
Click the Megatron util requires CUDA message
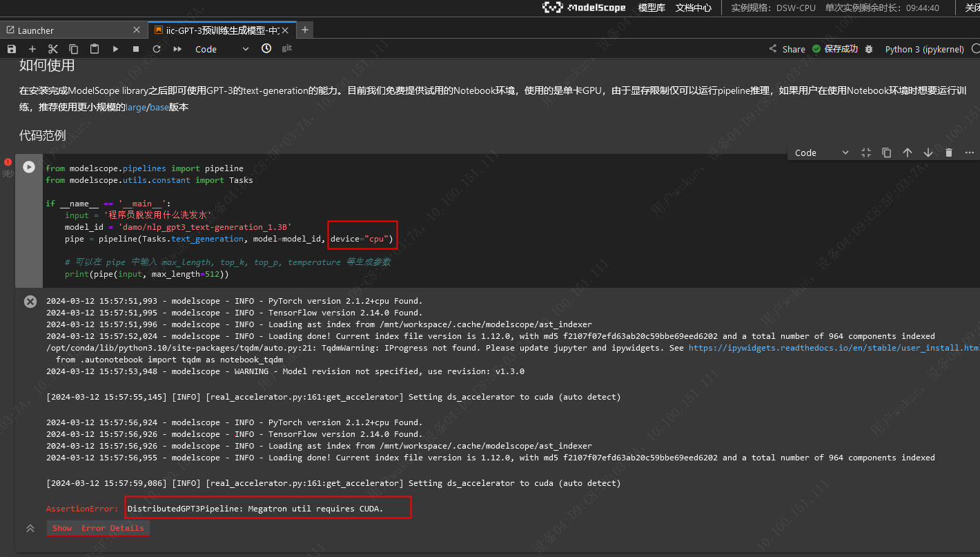click(x=255, y=509)
